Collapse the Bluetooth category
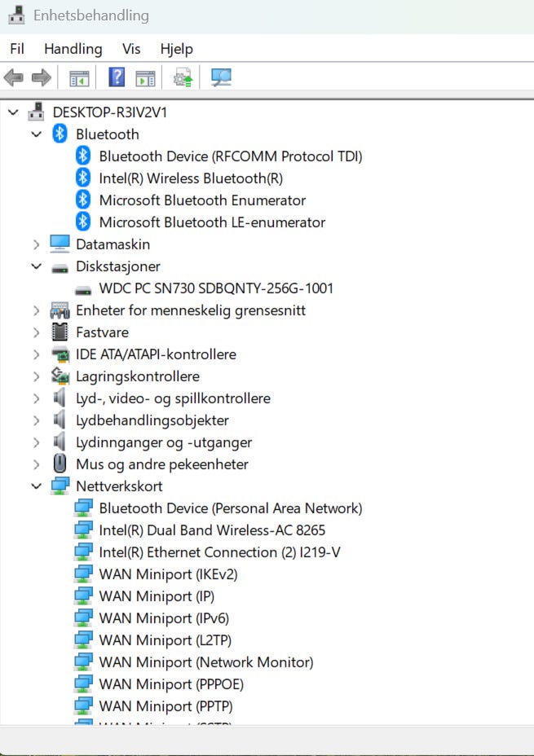Viewport: 534px width, 756px height. [x=36, y=134]
